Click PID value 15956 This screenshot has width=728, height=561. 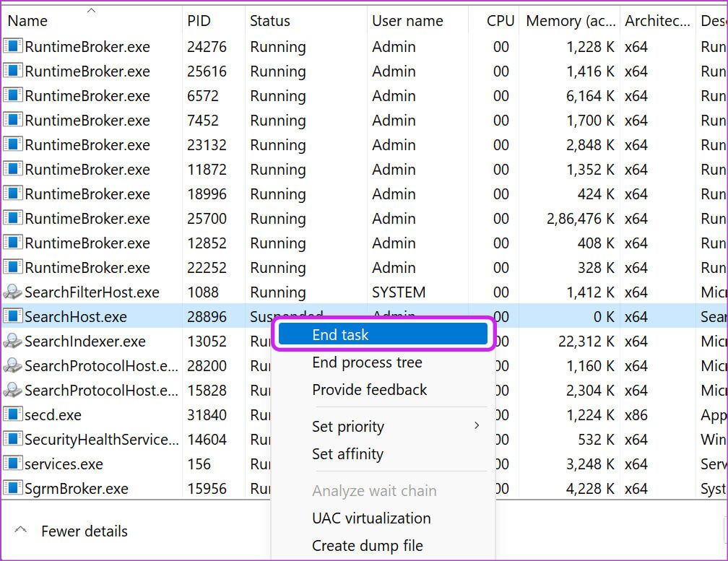tap(207, 489)
